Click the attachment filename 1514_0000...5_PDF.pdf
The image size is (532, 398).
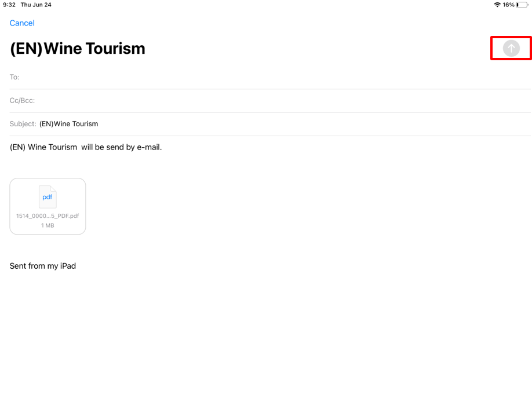pyautogui.click(x=48, y=216)
